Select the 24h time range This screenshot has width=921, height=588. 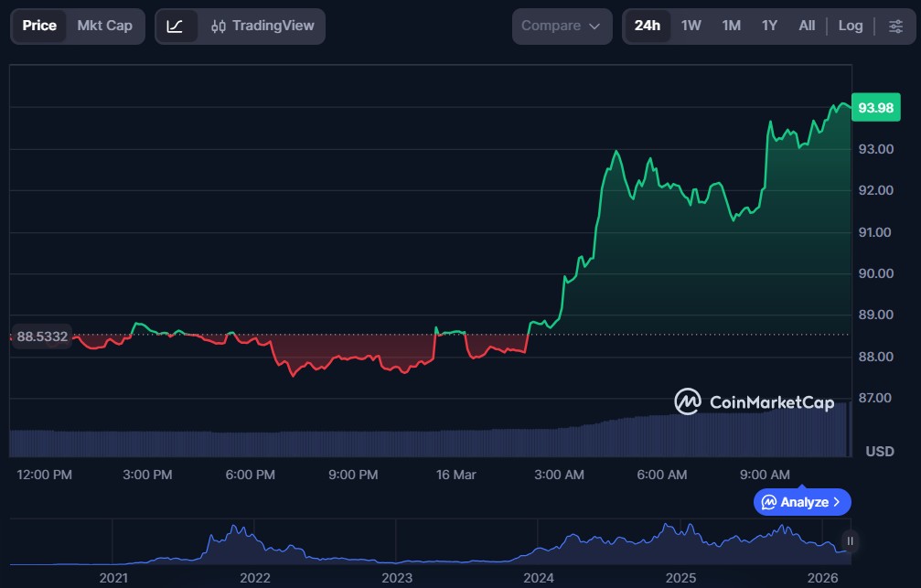click(x=647, y=26)
